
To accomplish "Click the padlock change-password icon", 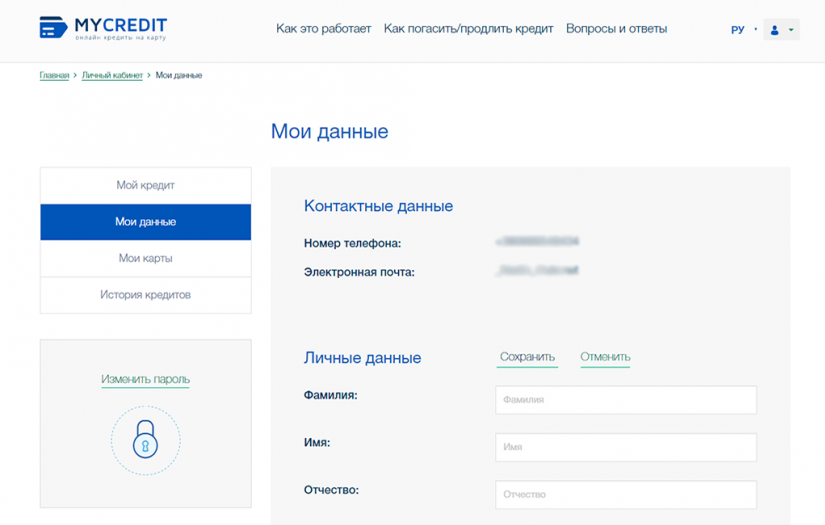I will [145, 440].
